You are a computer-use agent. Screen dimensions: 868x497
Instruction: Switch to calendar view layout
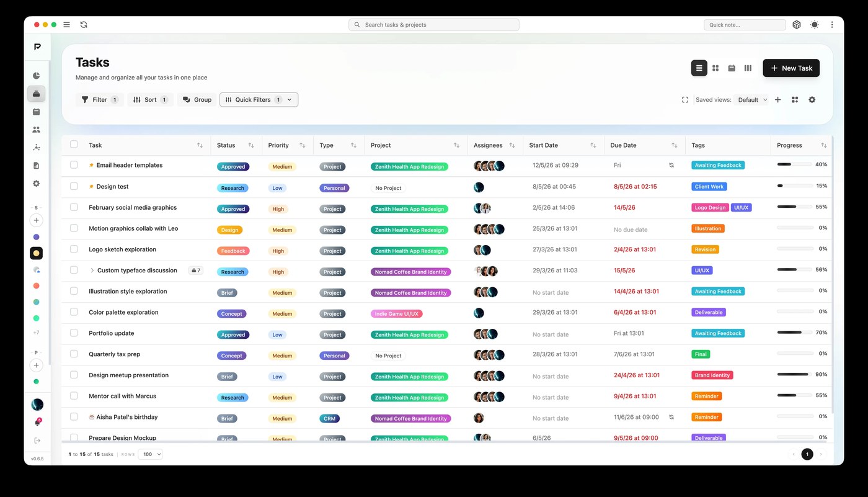tap(732, 68)
